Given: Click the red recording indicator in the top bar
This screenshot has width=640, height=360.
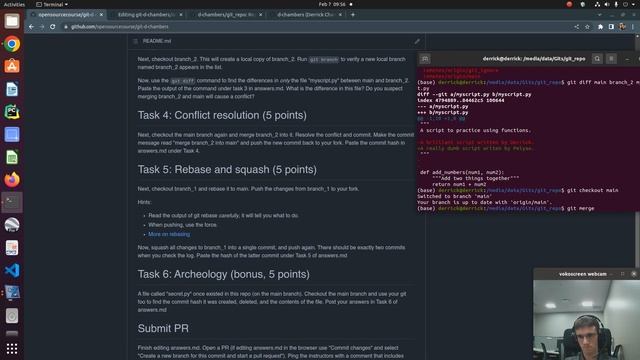Looking at the screenshot, I should (x=569, y=4).
